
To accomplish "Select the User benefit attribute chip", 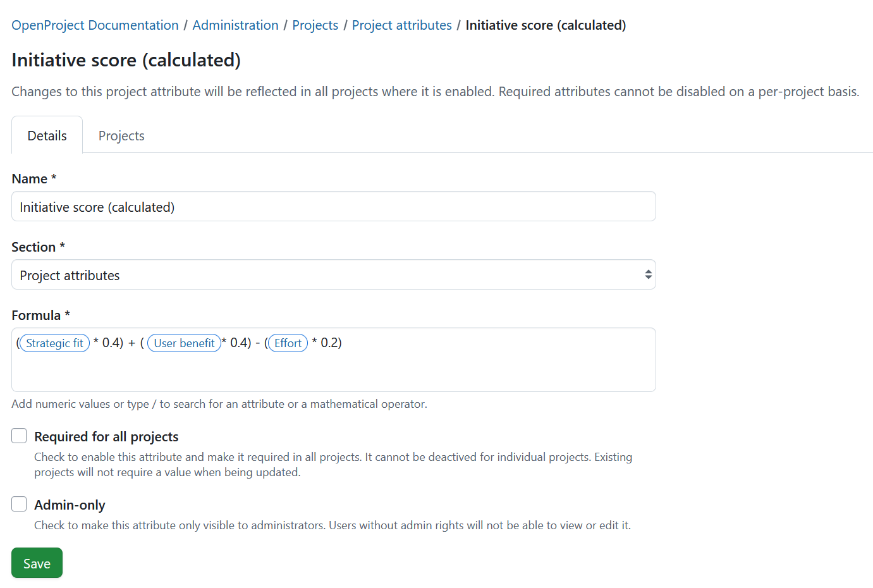I will (x=184, y=343).
